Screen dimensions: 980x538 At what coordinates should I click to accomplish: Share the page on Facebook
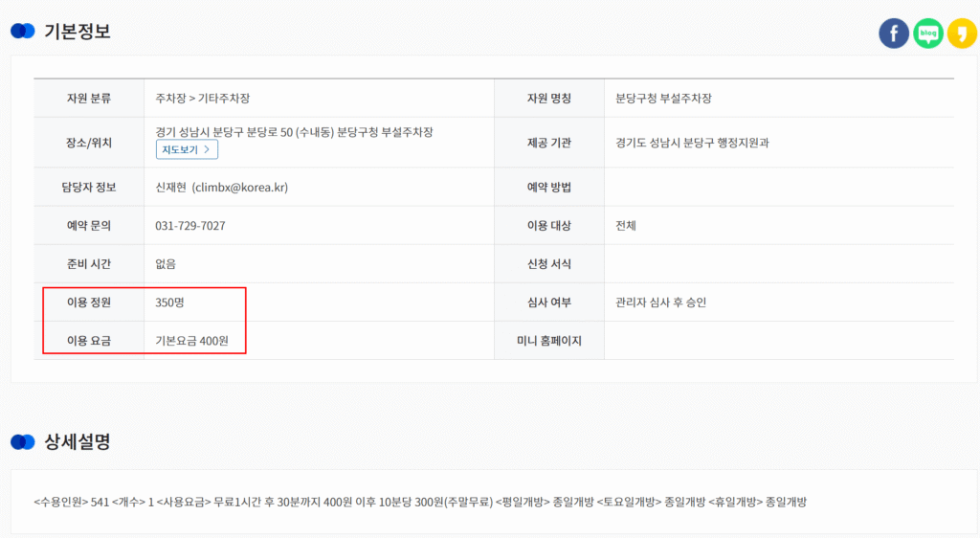click(x=894, y=34)
